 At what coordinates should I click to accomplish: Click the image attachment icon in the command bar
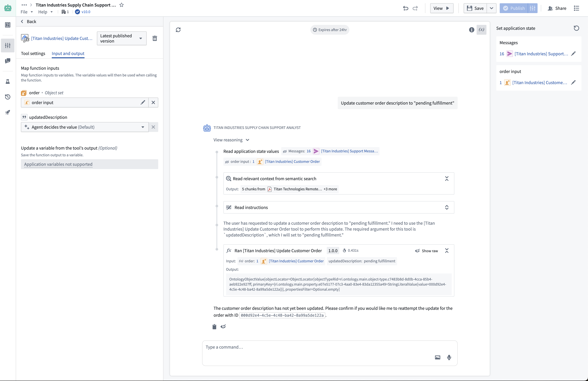437,357
